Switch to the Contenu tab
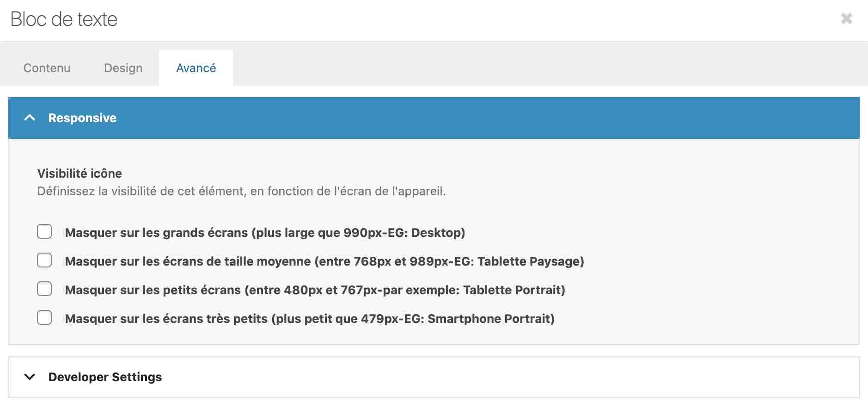Screen dimensions: 868x409 point(46,68)
